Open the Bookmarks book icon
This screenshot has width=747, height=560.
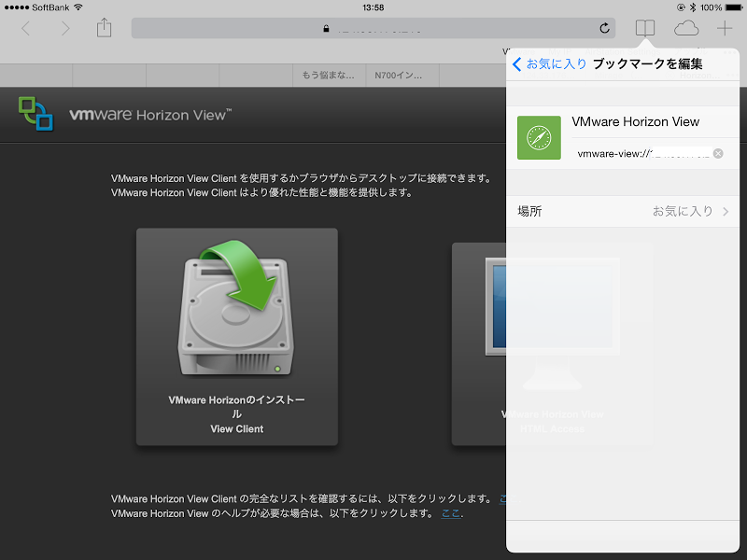point(645,28)
